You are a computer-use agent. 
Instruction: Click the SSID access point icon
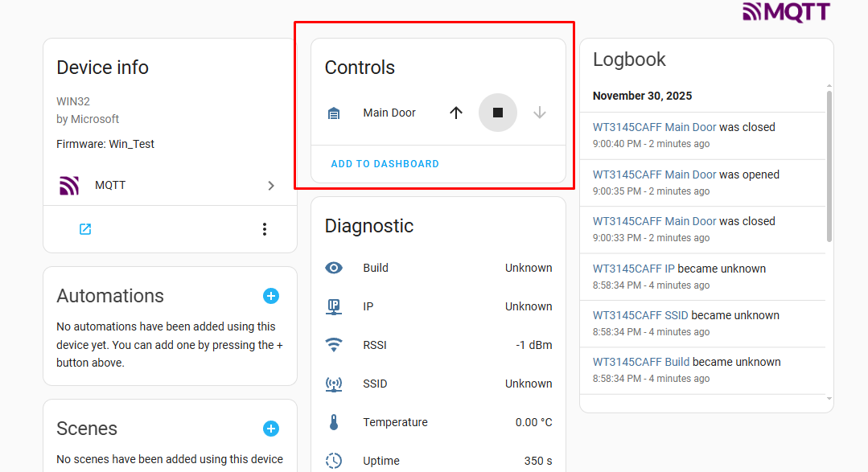[x=334, y=384]
